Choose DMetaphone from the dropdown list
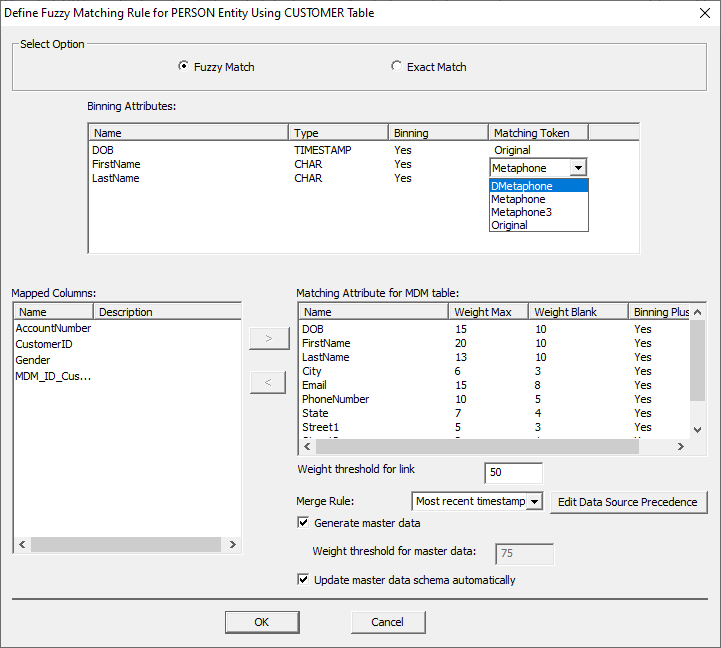 pos(538,186)
